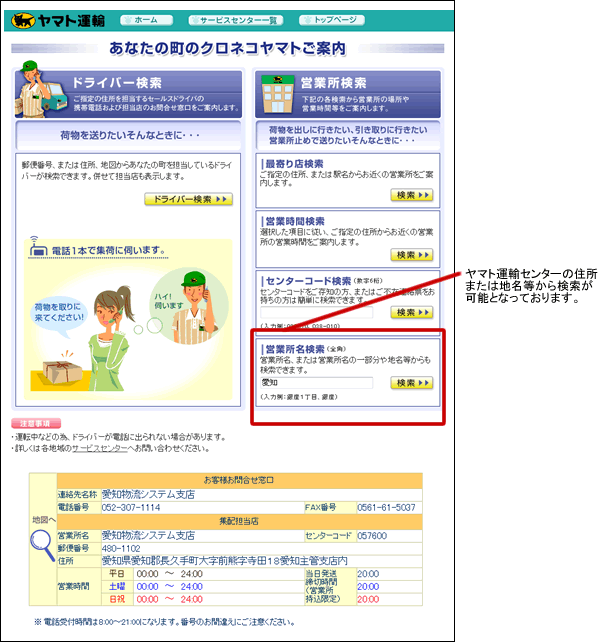Focus the センターコード input field
Screen dimensions: 600x642
point(317,312)
